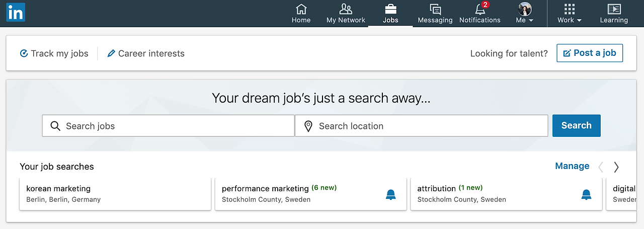This screenshot has width=644, height=229.
Task: Open the korean marketing saved search
Action: [115, 193]
